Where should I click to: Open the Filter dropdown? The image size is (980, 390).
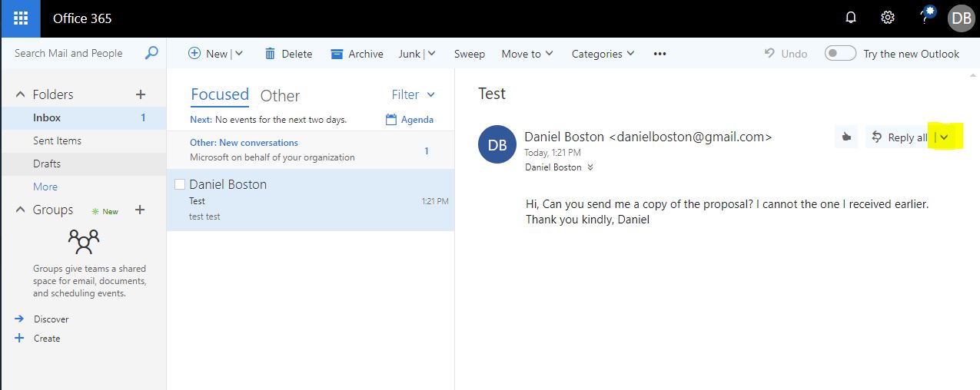tap(414, 94)
